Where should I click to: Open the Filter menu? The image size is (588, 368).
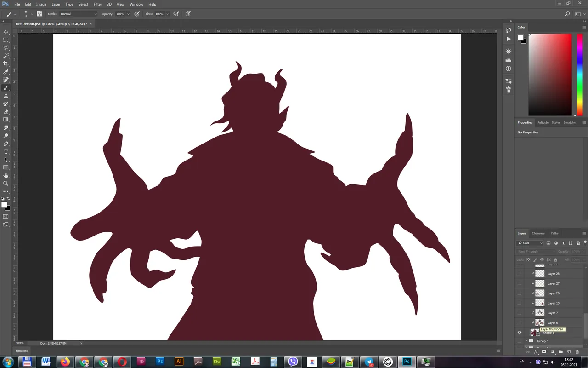coord(97,4)
